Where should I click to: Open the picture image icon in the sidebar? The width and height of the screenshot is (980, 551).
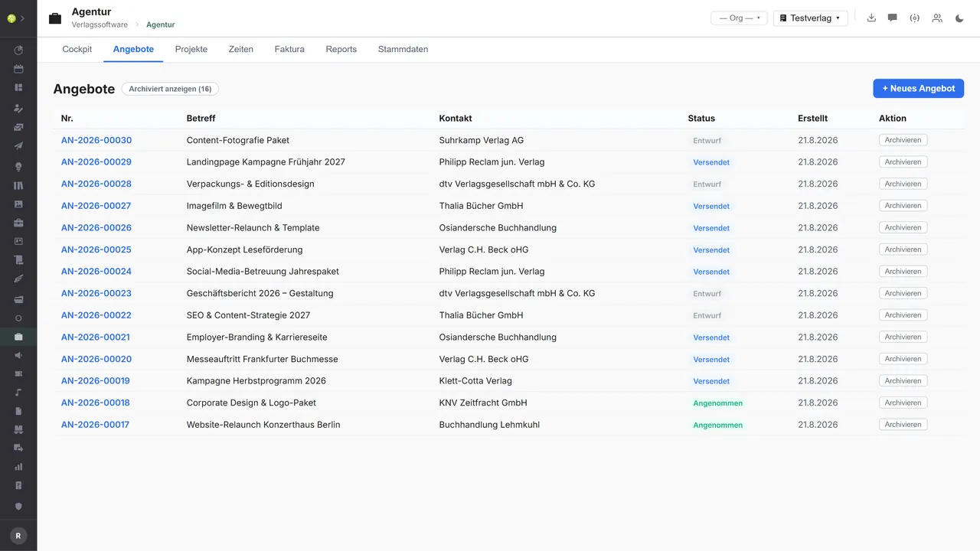click(x=18, y=204)
